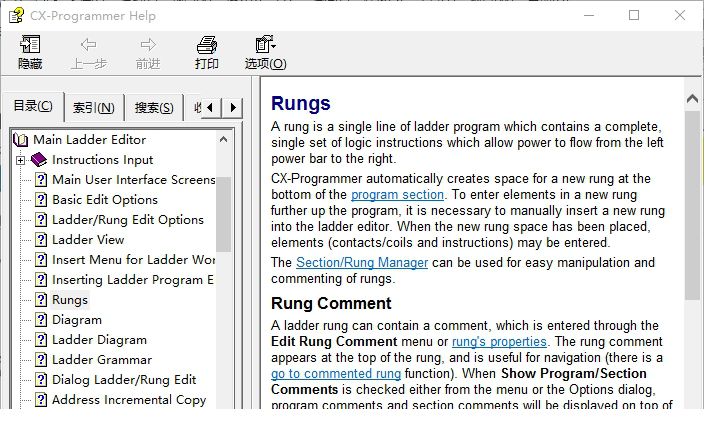Open the Options (选项) toolbar icon
Image resolution: width=704 pixels, height=425 pixels.
pyautogui.click(x=265, y=44)
